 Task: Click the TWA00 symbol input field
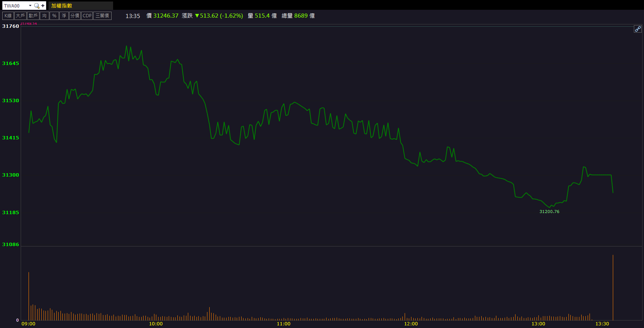(15, 6)
